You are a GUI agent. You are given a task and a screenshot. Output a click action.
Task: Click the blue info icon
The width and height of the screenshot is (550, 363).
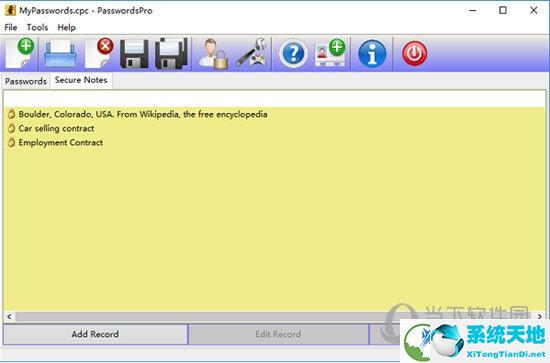pos(372,54)
